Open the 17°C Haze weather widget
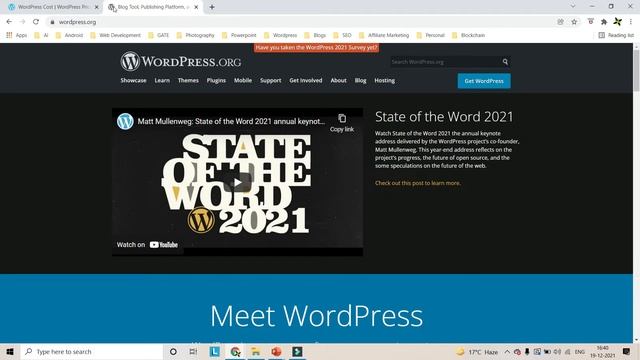640x360 pixels. pyautogui.click(x=477, y=352)
